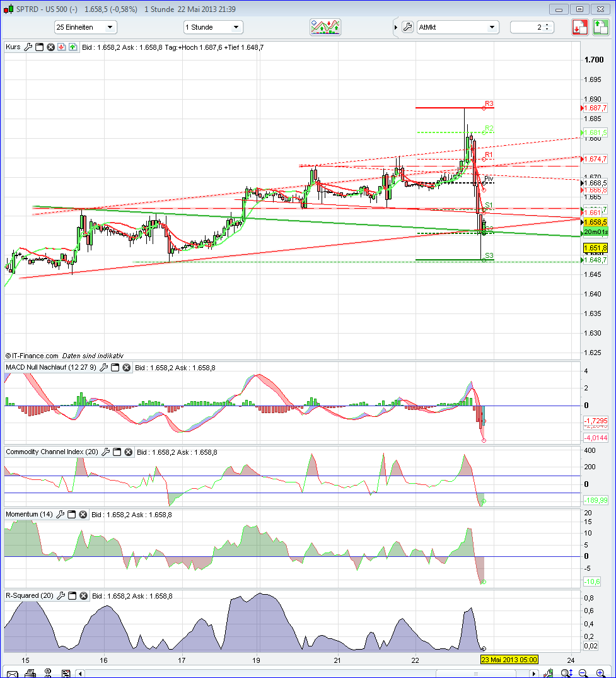Screen dimensions: 616x678
Task: Click the R1 pivot label
Action: pyautogui.click(x=489, y=155)
